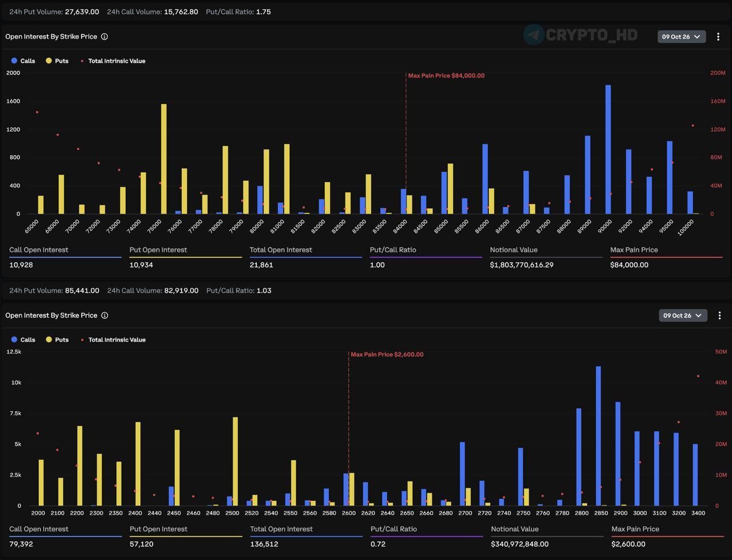Click the Max Pain Price $2,600.00 marker label
The height and width of the screenshot is (560, 732).
click(x=387, y=355)
